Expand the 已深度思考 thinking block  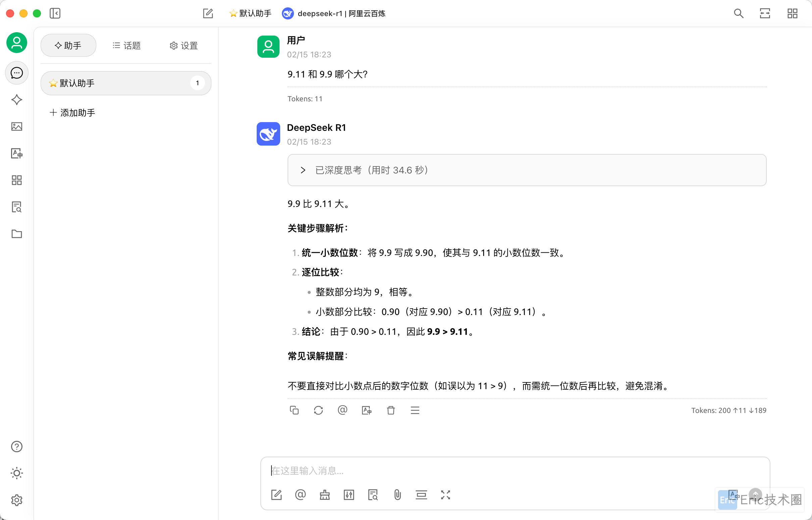[x=527, y=170]
